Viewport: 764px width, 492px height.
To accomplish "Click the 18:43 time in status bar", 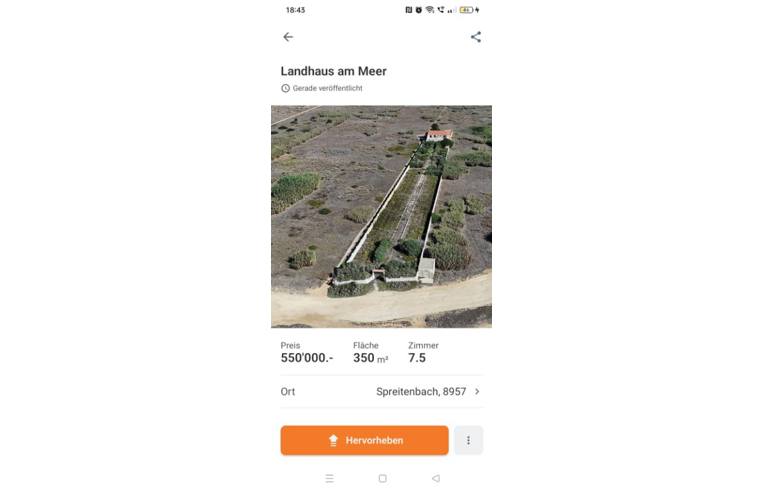I will 295,10.
